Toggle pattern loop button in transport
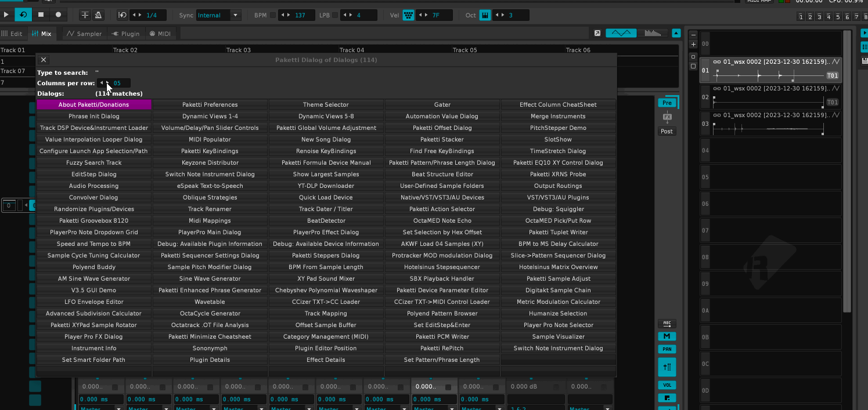This screenshot has height=410, width=868. point(24,14)
